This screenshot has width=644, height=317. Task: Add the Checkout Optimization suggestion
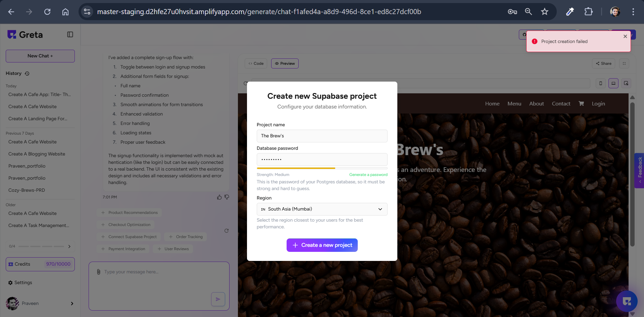pos(126,225)
